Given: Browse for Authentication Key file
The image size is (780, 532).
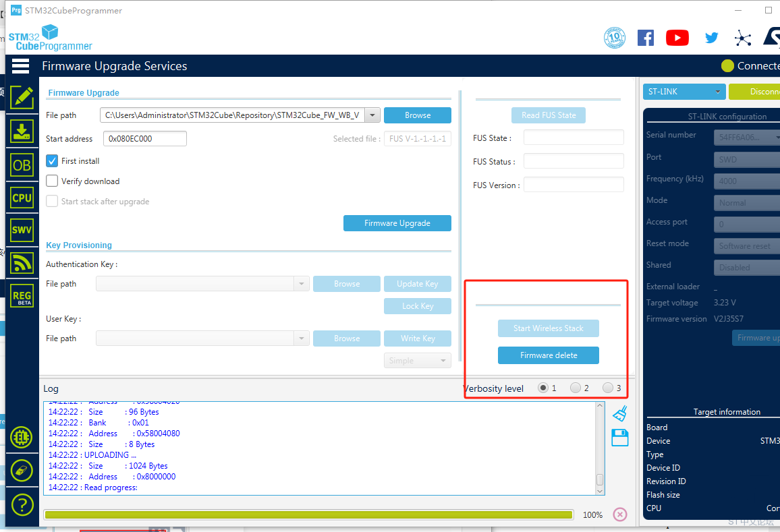Looking at the screenshot, I should coord(347,284).
